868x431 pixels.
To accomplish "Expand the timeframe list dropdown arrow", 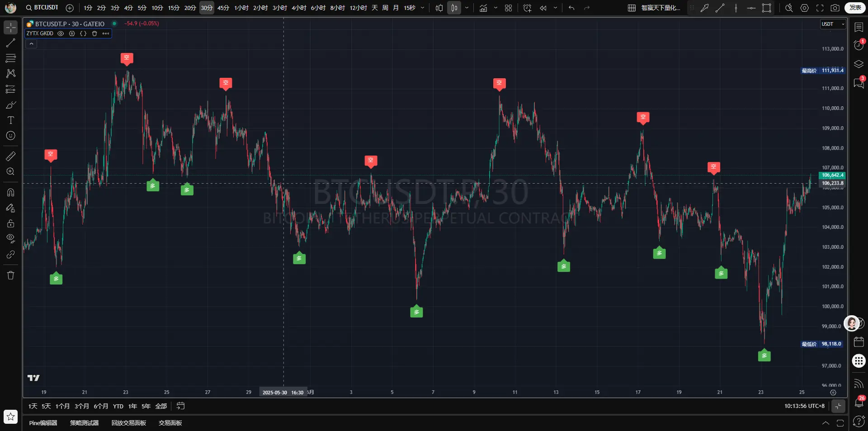I will 423,8.
